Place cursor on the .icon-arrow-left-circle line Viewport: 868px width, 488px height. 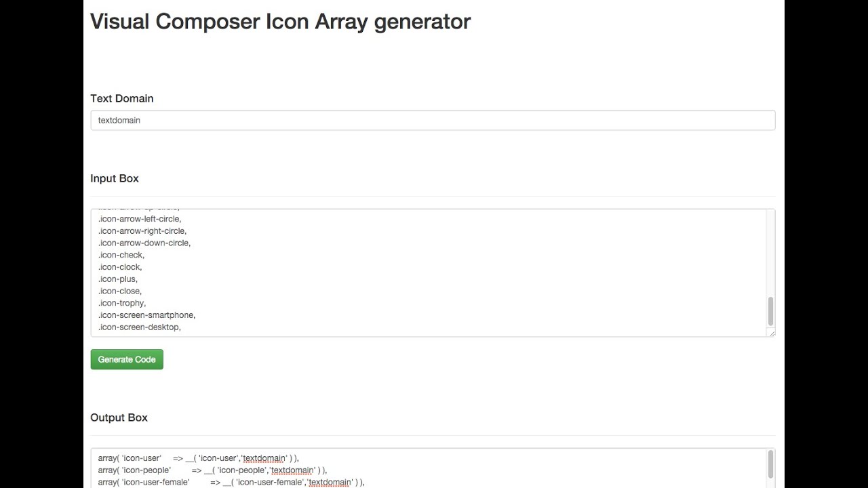click(x=140, y=219)
